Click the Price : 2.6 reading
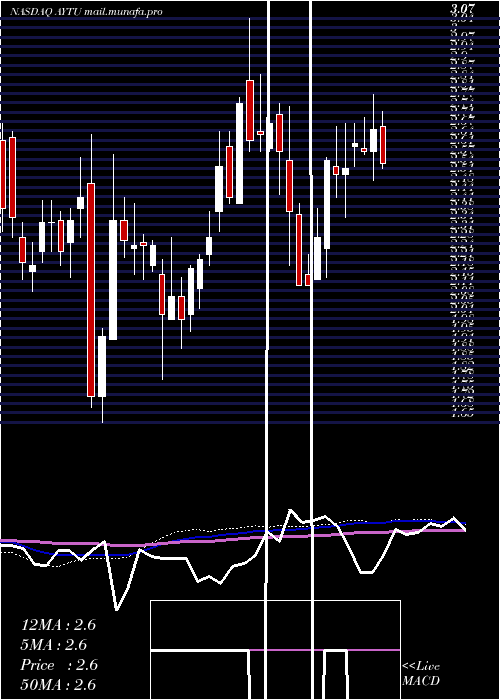 point(59,665)
